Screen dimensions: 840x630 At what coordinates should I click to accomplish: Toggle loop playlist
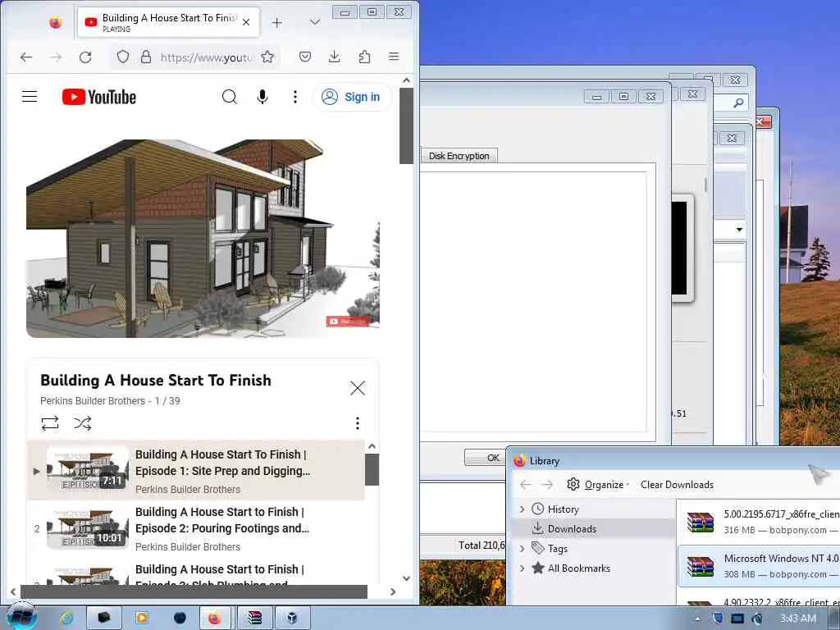(50, 423)
